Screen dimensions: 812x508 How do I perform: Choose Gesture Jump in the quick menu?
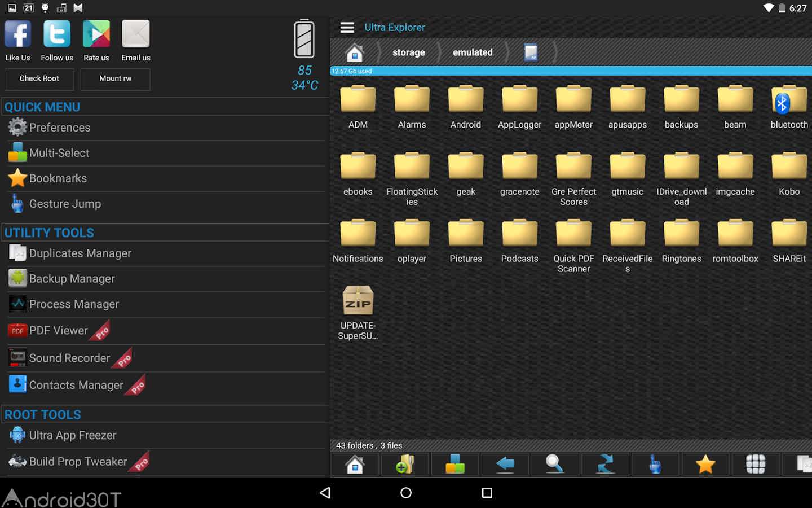(x=165, y=204)
